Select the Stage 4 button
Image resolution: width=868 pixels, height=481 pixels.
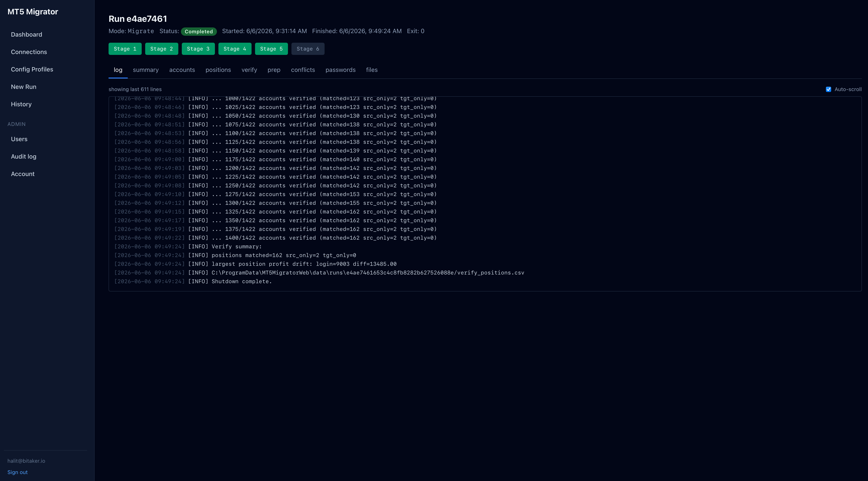click(x=235, y=49)
